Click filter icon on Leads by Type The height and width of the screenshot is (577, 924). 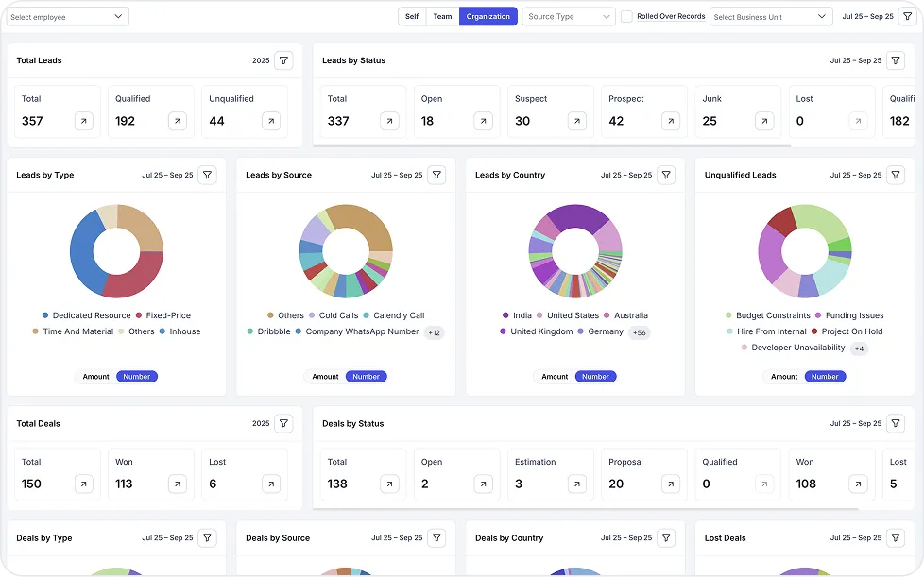[x=208, y=175]
